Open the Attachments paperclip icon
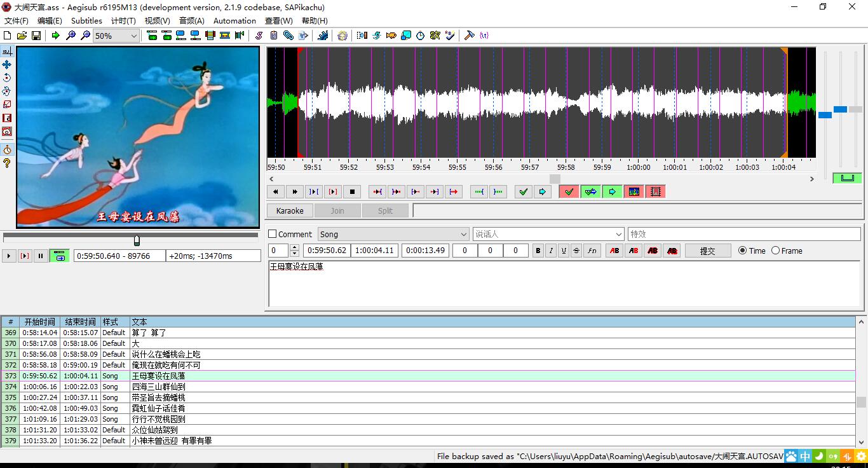The width and height of the screenshot is (868, 468). click(x=288, y=36)
